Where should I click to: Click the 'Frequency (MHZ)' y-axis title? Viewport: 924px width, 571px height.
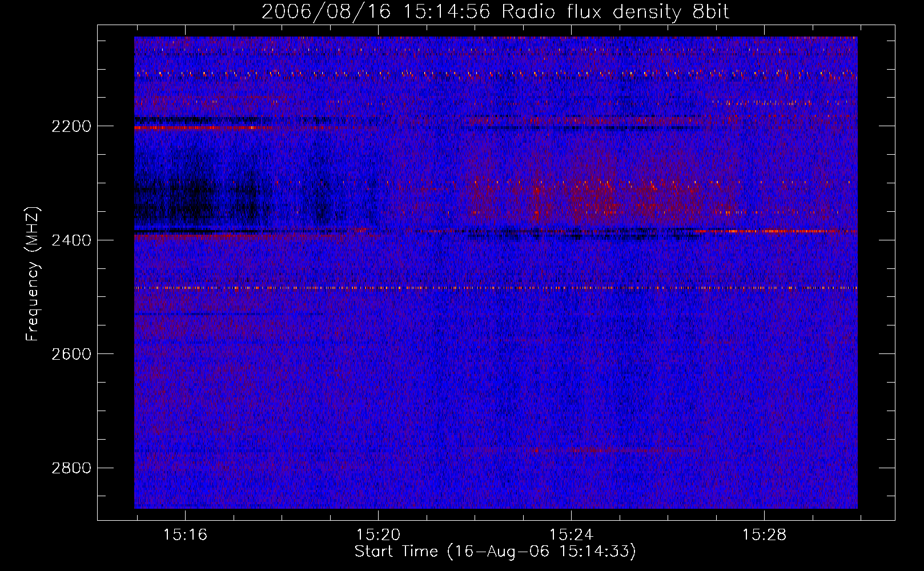pos(33,274)
